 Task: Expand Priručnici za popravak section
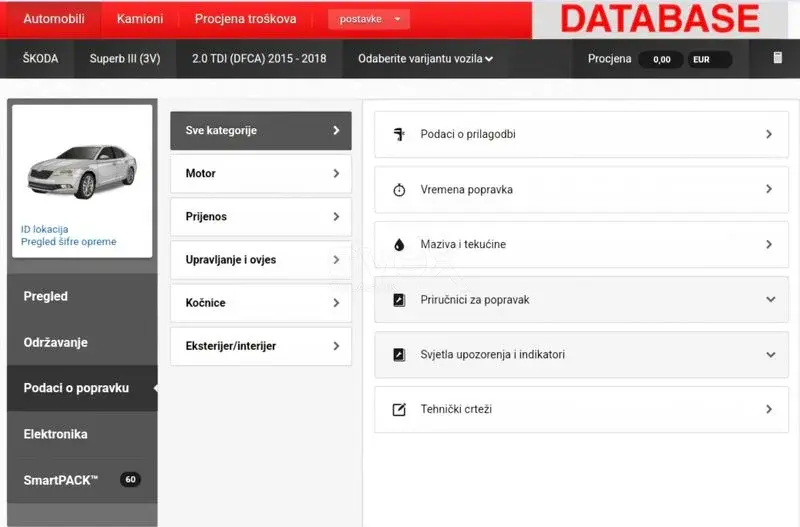point(771,299)
